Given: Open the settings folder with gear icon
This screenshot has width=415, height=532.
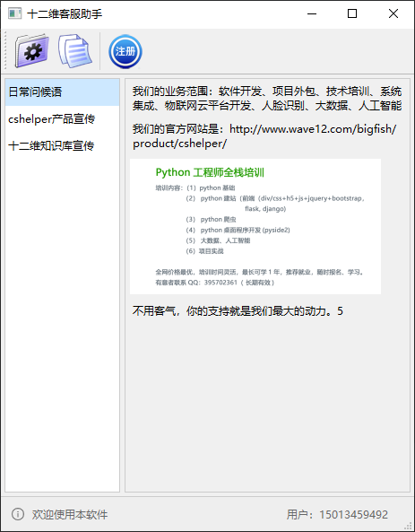Looking at the screenshot, I should (31, 51).
